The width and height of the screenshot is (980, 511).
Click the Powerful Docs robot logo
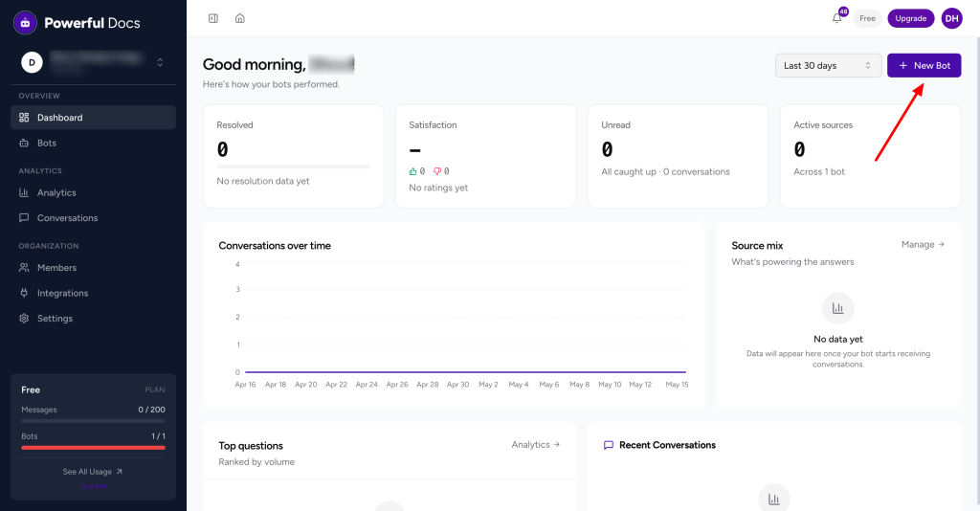pyautogui.click(x=25, y=23)
